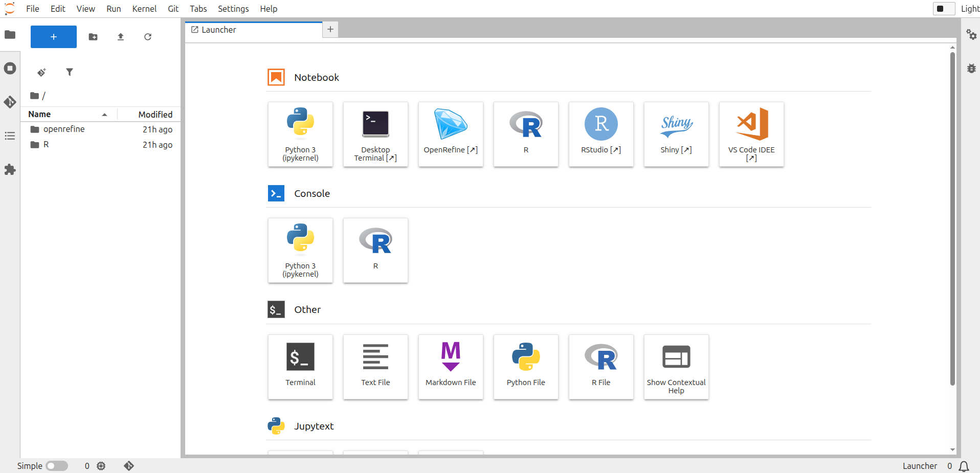Image resolution: width=980 pixels, height=473 pixels.
Task: Start an R console
Action: [375, 251]
